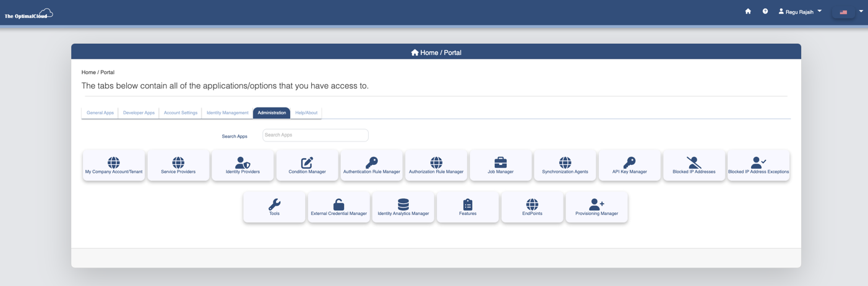Open My Company Account/Tenant app
Viewport: 868px width, 286px height.
[x=114, y=166]
